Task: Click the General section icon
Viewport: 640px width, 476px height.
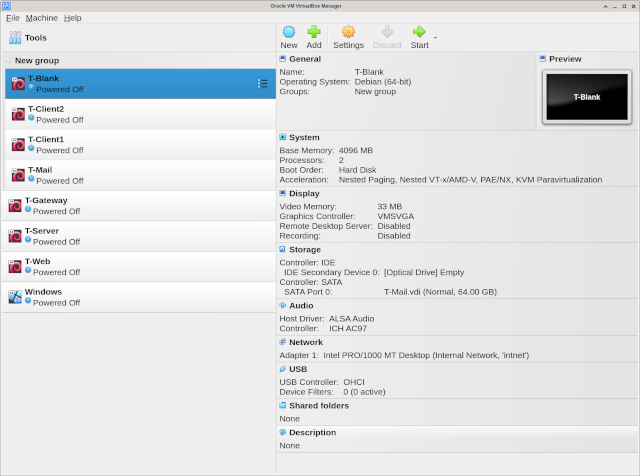Action: (282, 59)
